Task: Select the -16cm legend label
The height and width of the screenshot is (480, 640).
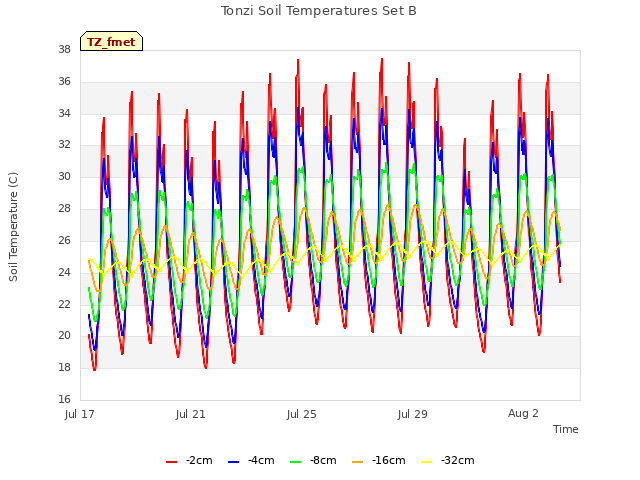Action: tap(388, 460)
